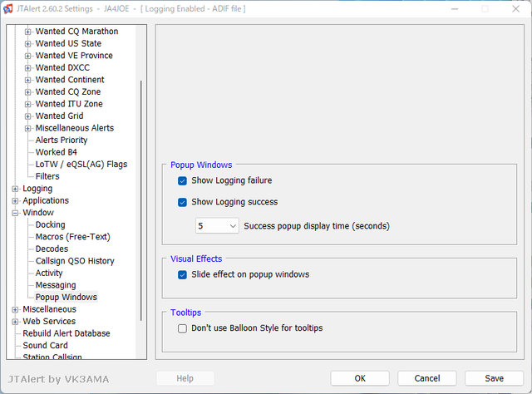Screen dimensions: 532x394
Task: Expand the Wanted VE Province node
Action: point(27,56)
